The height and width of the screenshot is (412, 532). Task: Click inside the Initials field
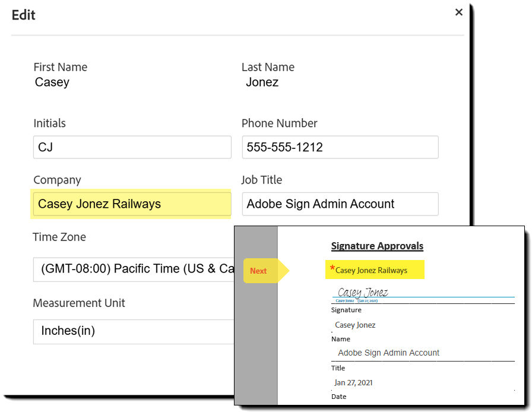pos(132,147)
